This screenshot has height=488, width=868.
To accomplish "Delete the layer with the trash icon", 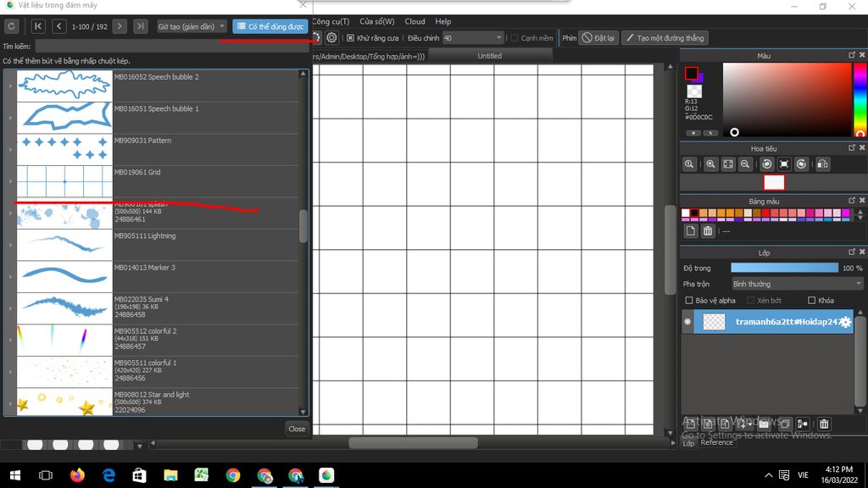I will [x=824, y=424].
